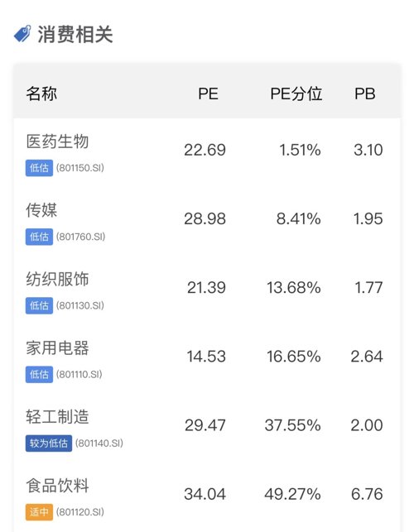Open the 食品饮料 industry entry

point(57,486)
